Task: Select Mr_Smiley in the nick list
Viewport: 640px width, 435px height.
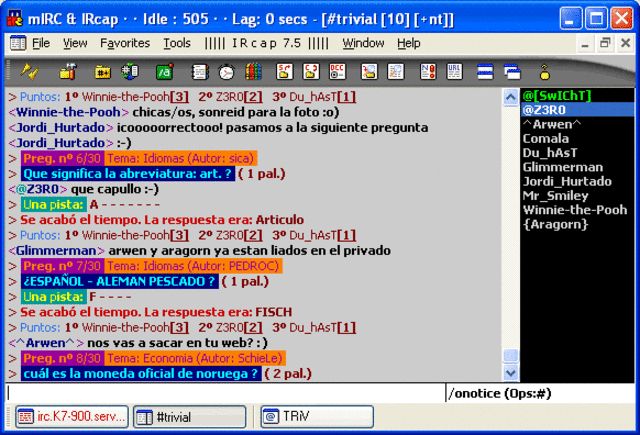Action: (x=578, y=195)
